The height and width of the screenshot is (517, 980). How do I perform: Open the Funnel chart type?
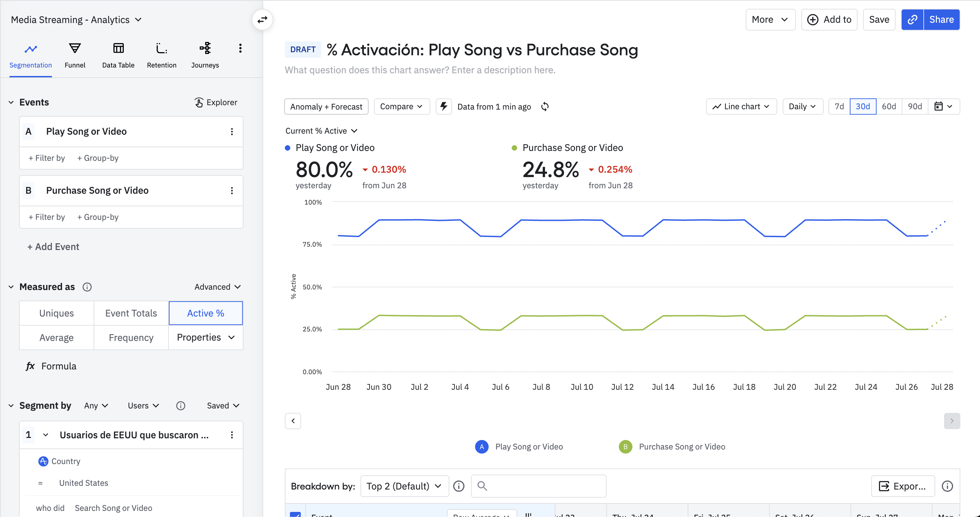(x=75, y=56)
